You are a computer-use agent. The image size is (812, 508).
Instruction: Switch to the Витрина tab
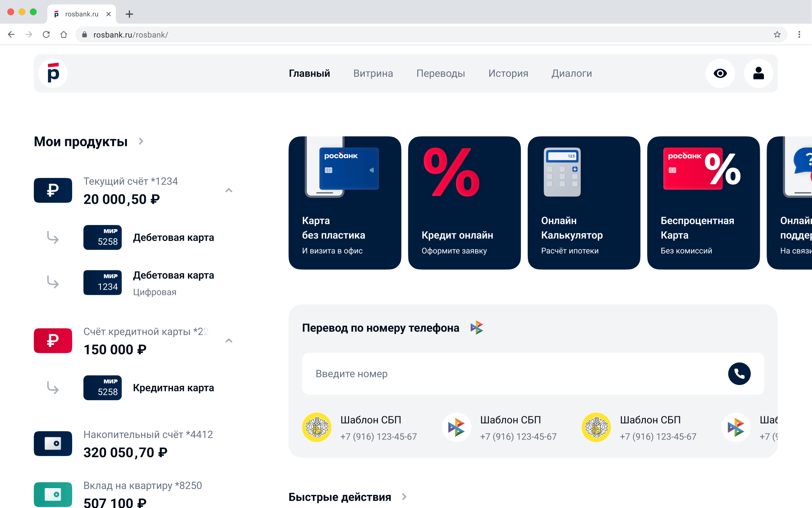pos(373,73)
